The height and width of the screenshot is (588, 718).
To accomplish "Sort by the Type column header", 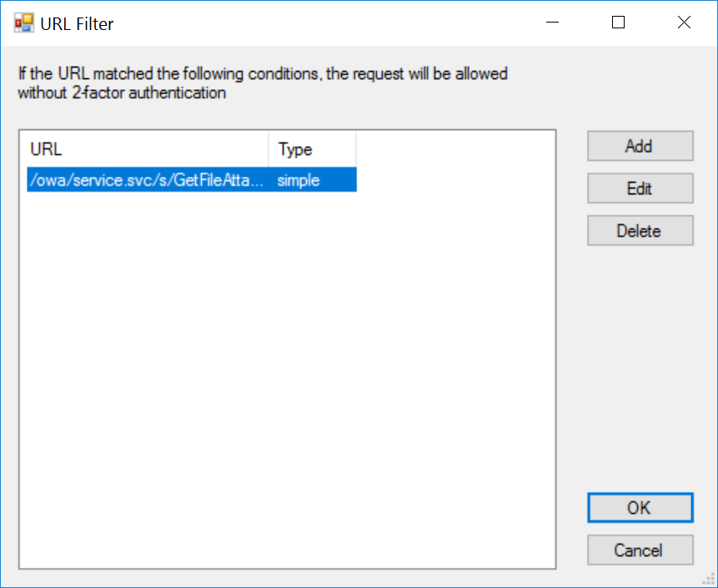I will tap(312, 150).
